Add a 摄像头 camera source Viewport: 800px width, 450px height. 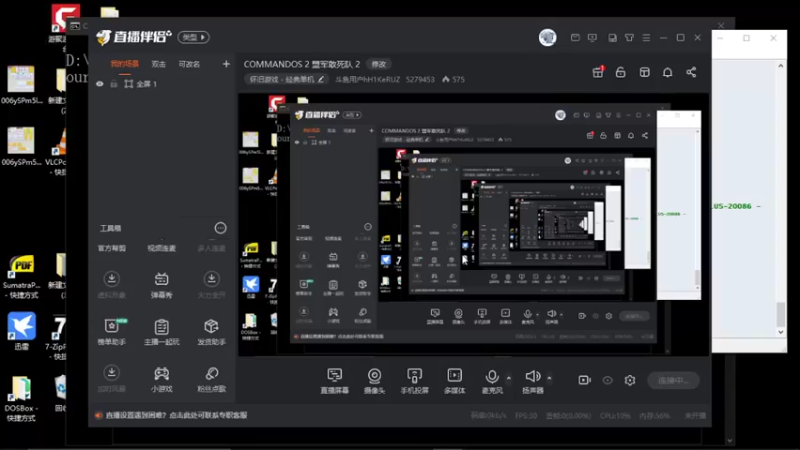pyautogui.click(x=374, y=381)
